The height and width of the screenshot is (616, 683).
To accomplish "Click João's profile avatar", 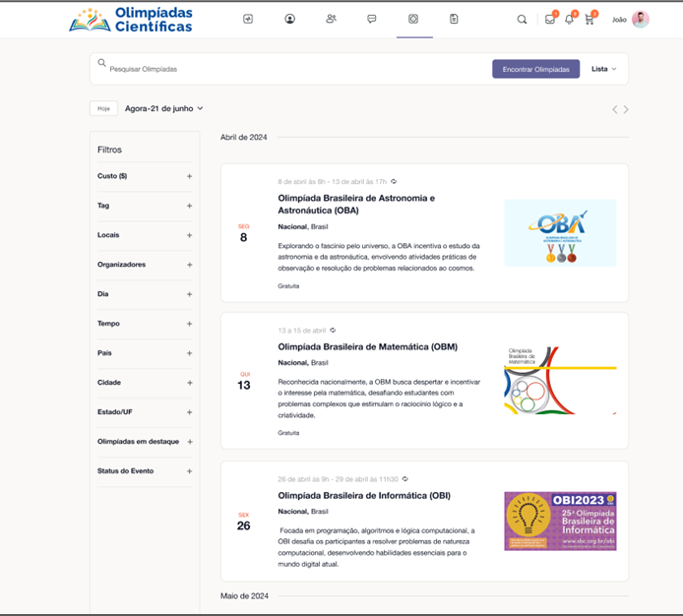I will (641, 19).
